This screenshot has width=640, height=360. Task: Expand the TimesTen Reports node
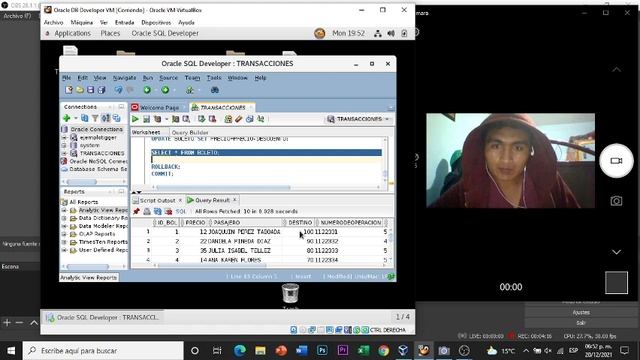pyautogui.click(x=64, y=242)
